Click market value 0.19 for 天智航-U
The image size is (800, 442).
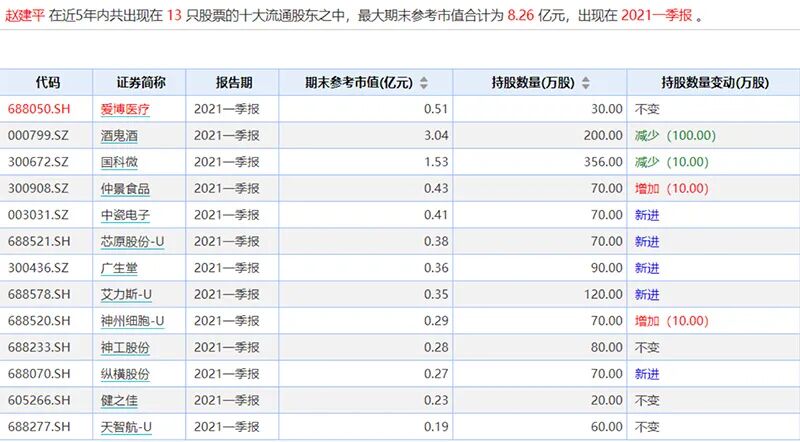[436, 428]
